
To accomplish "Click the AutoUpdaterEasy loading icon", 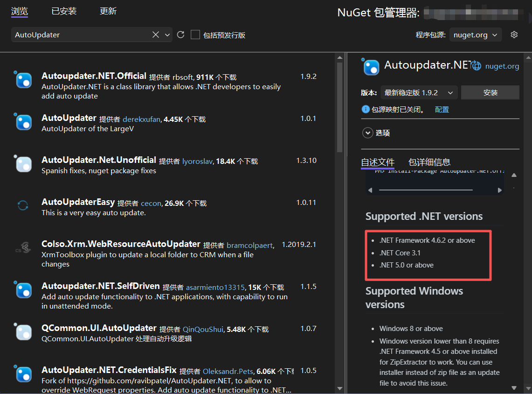I will pyautogui.click(x=23, y=205).
